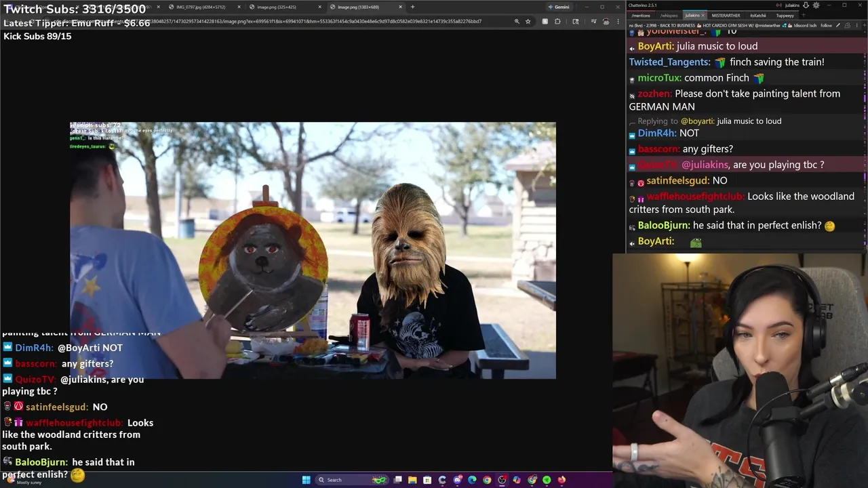Close the juliakins tab in Chatterino
868x488 pixels.
[x=703, y=15]
